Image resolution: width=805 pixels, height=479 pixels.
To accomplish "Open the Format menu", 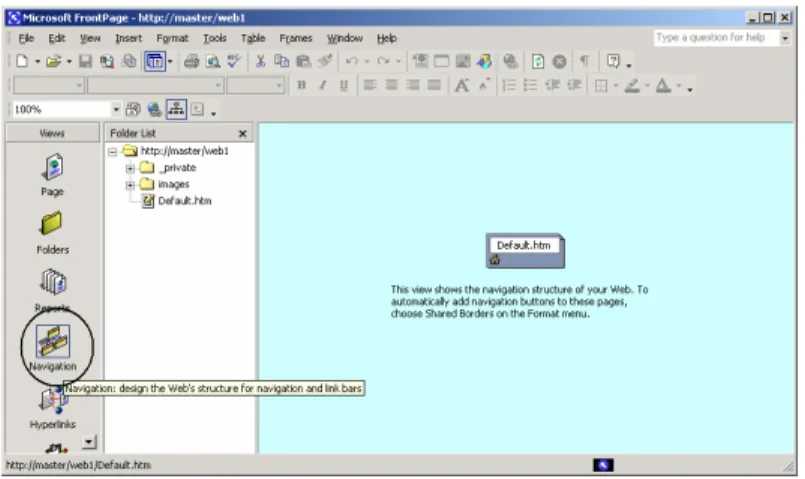I will point(172,39).
